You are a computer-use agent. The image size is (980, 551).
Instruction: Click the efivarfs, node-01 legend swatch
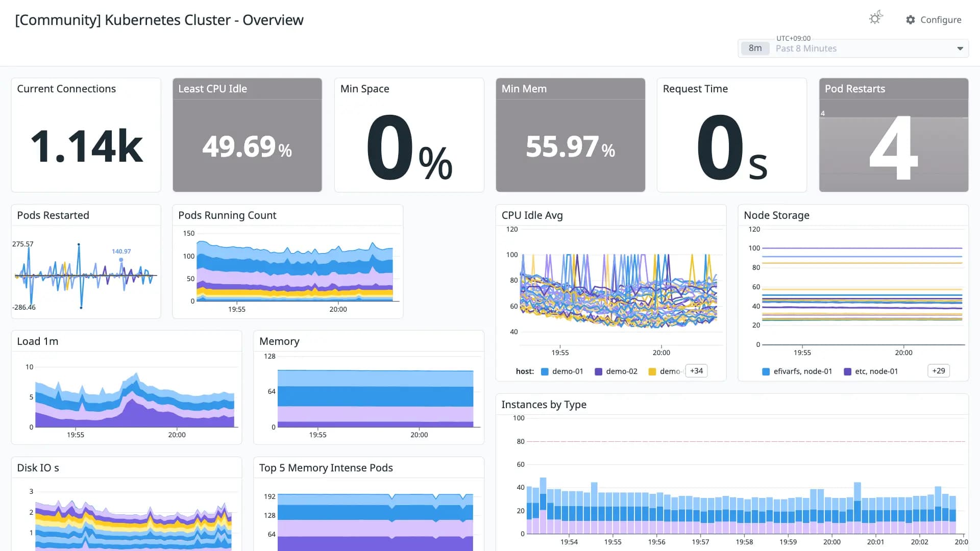click(766, 371)
